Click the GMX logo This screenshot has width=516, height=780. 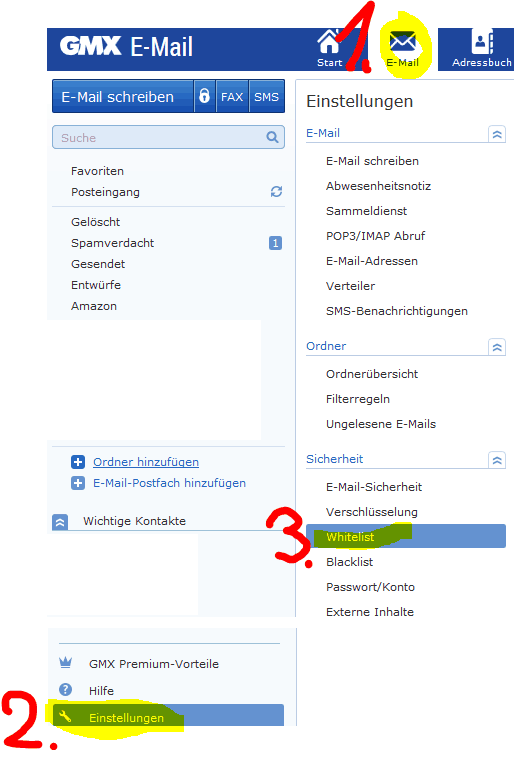(x=91, y=46)
